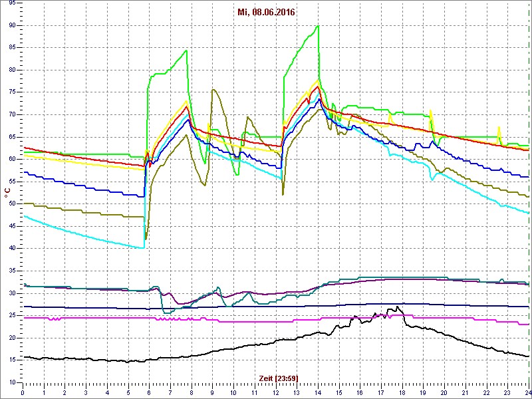Click hour 0 on the time axis
Screen dimensions: 532x399
(23, 393)
